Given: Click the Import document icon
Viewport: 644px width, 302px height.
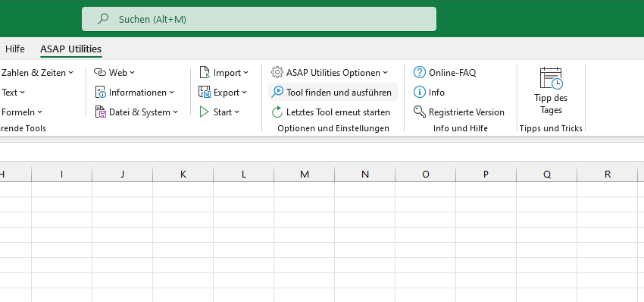Looking at the screenshot, I should coord(205,72).
